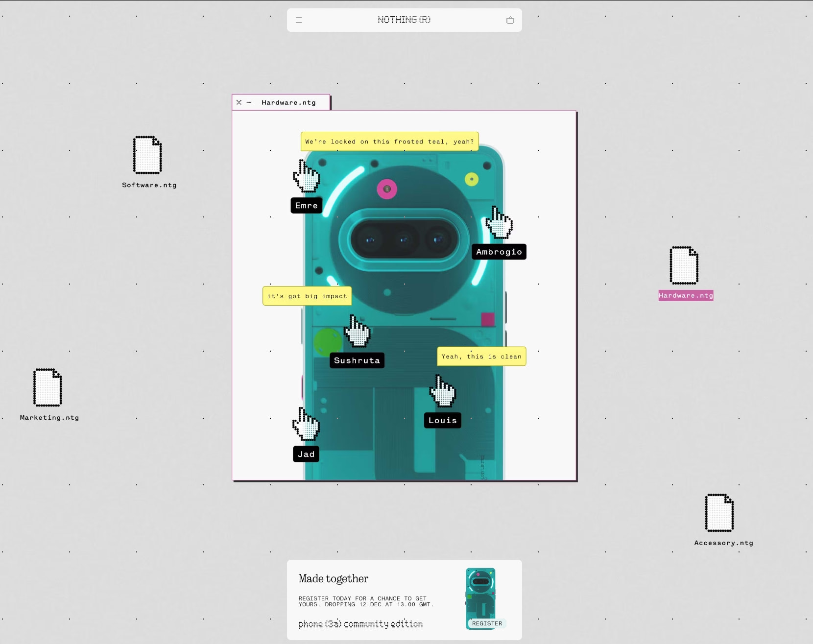Viewport: 813px width, 644px height.
Task: Click the green circle on the phone
Action: click(327, 342)
